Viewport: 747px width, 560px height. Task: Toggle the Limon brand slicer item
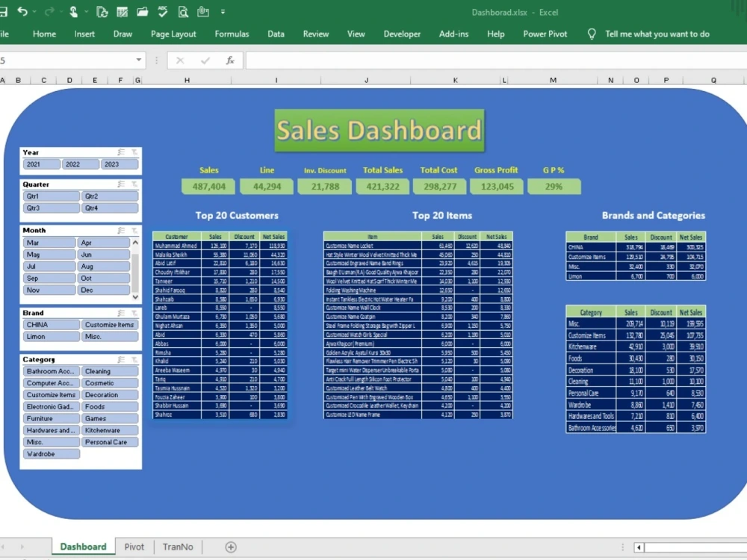tap(51, 337)
